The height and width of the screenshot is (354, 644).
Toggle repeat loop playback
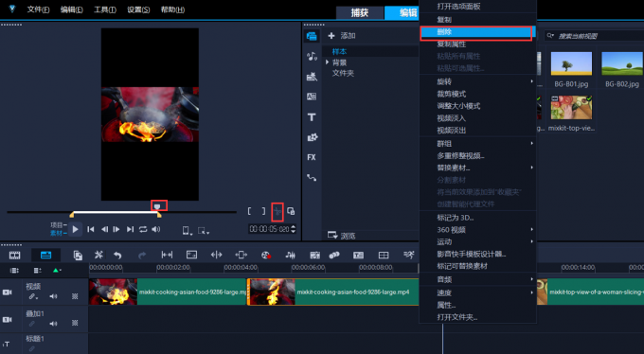(143, 229)
